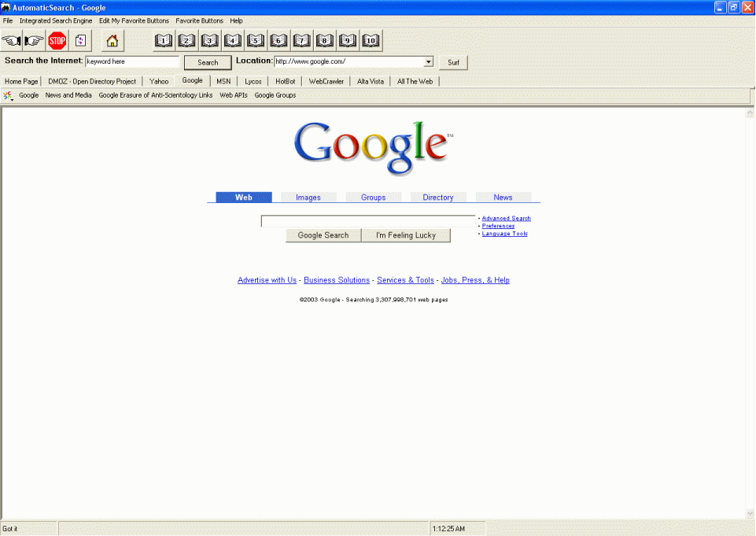Open the Business Solutions link
756x536 pixels.
(337, 280)
